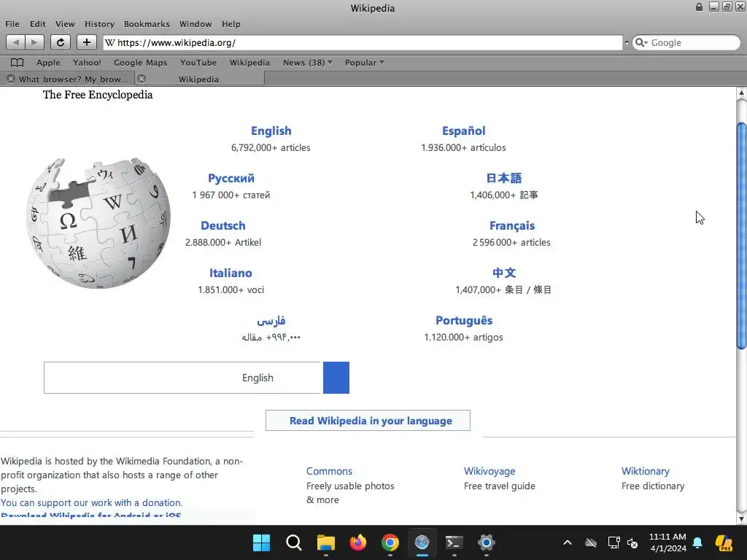Screen dimensions: 747x560
Task: Open the Apple bookmark
Action: coord(49,63)
